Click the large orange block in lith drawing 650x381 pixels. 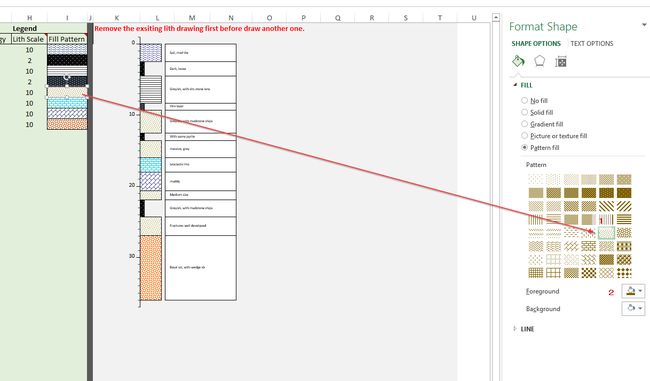pyautogui.click(x=151, y=268)
